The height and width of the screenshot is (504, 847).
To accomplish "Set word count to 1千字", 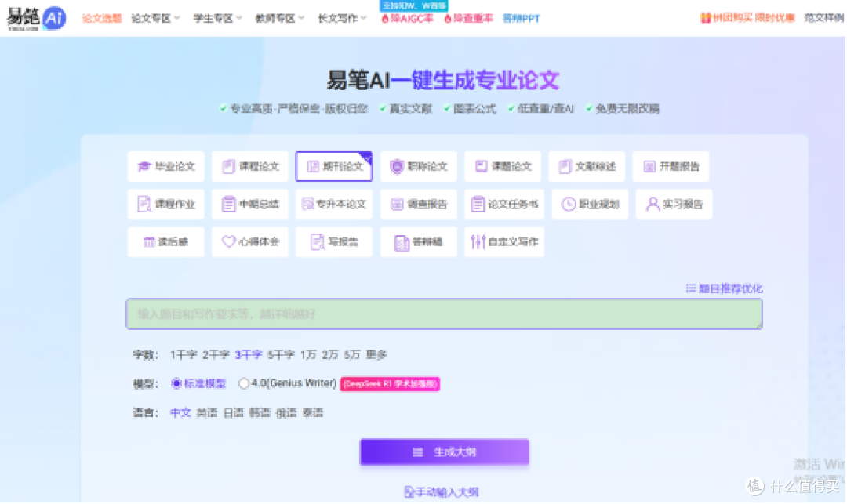I will point(184,355).
